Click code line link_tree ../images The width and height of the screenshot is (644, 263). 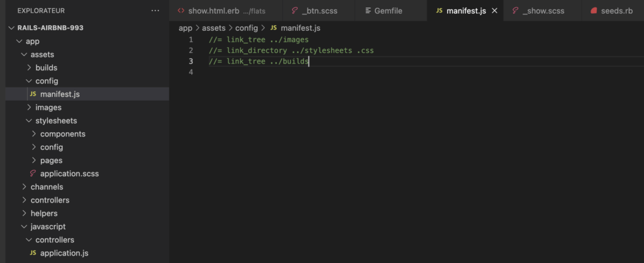click(258, 40)
